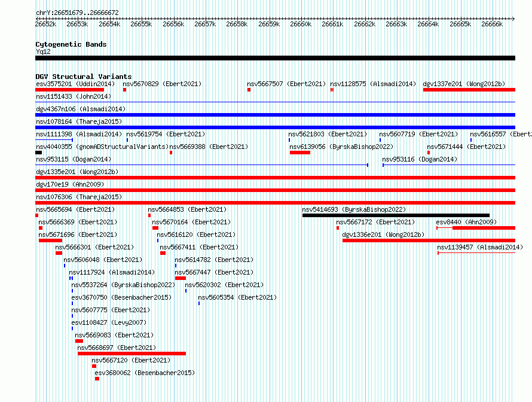Open the nsv1078164 (Thareja2015) label
Image resolution: width=532 pixels, height=402 pixels.
(79, 121)
